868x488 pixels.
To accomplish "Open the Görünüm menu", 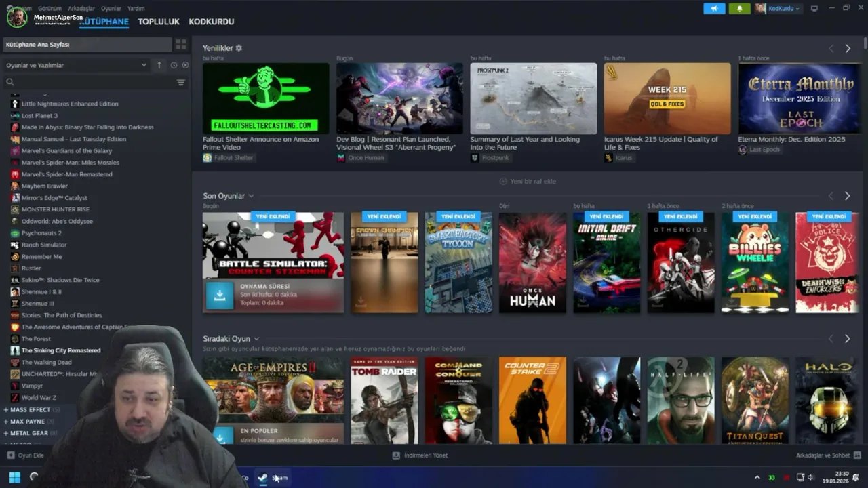I will 50,9.
